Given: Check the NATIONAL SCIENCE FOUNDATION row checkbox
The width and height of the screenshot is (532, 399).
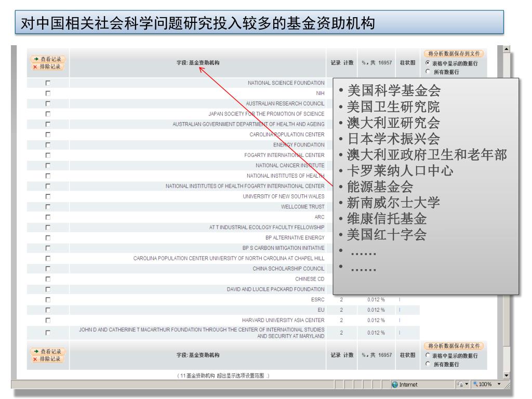Looking at the screenshot, I should (48, 83).
